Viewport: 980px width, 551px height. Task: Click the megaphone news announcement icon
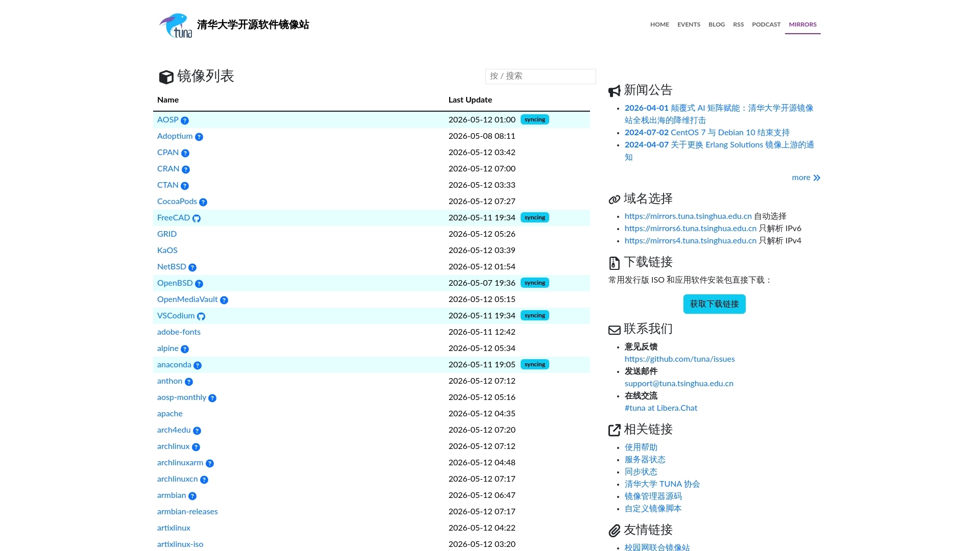click(x=615, y=91)
